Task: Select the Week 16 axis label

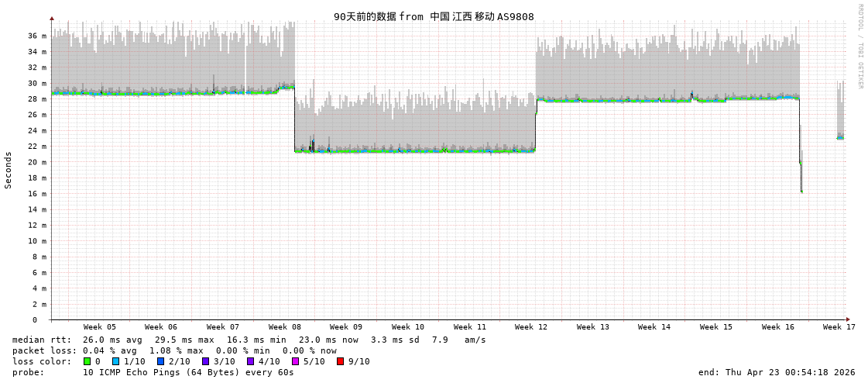Action: (x=778, y=327)
